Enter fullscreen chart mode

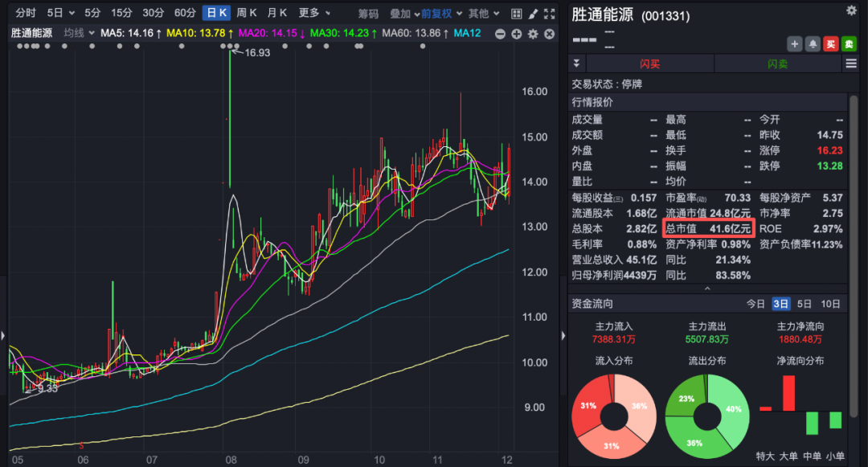tap(548, 13)
